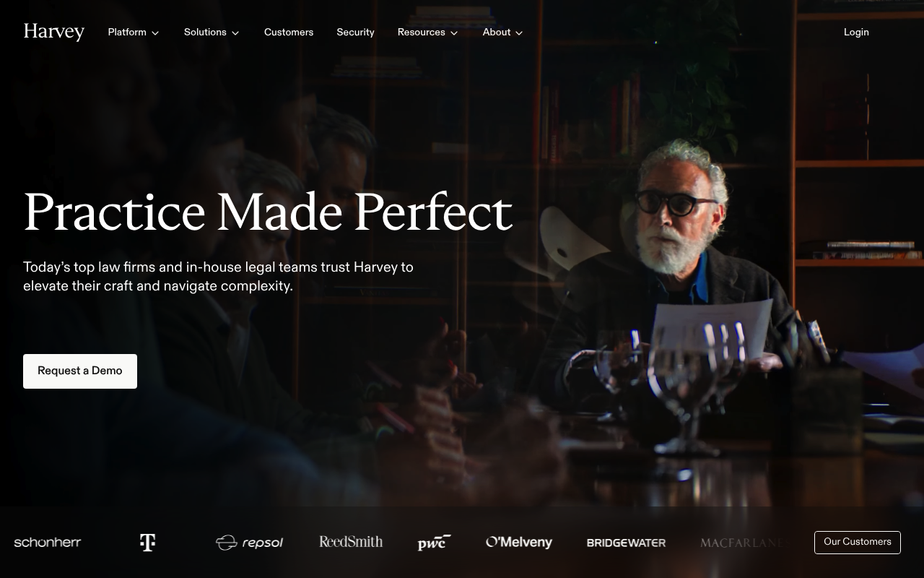Click the Repsol logo
Screen dimensions: 924x578
pos(249,543)
